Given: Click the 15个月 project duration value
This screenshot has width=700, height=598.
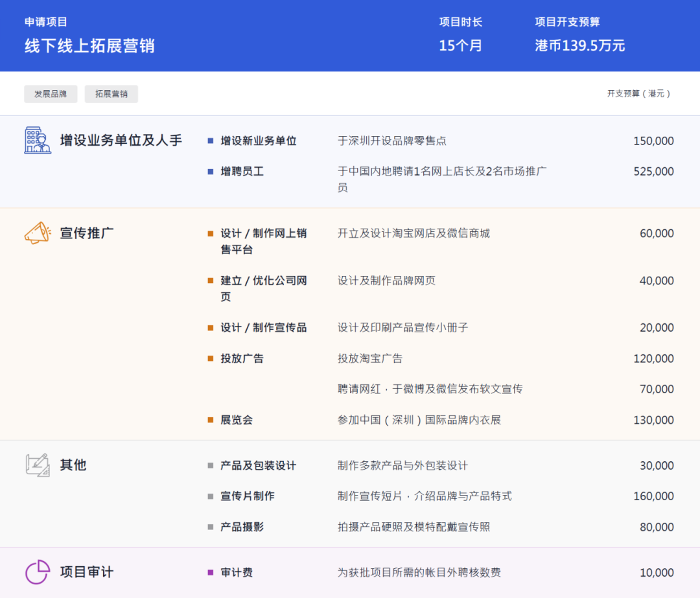Looking at the screenshot, I should coord(460,45).
